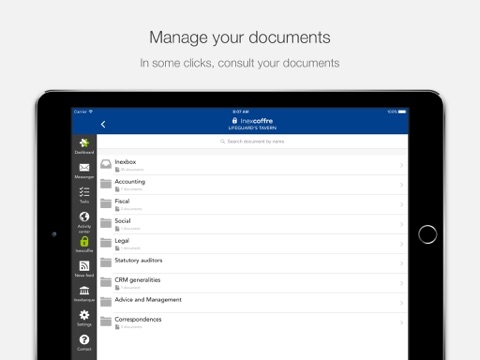Select CRM generalities folder name
Viewport: 480px width, 360px height.
137,280
